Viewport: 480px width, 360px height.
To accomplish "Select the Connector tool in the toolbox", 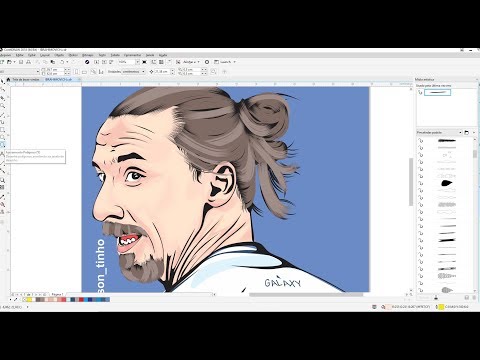I will click(x=3, y=171).
